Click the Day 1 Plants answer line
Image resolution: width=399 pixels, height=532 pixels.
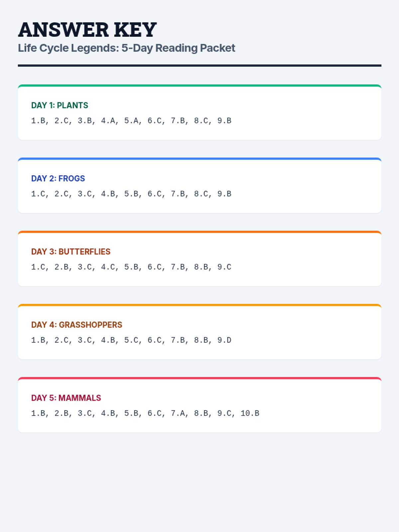[131, 121]
